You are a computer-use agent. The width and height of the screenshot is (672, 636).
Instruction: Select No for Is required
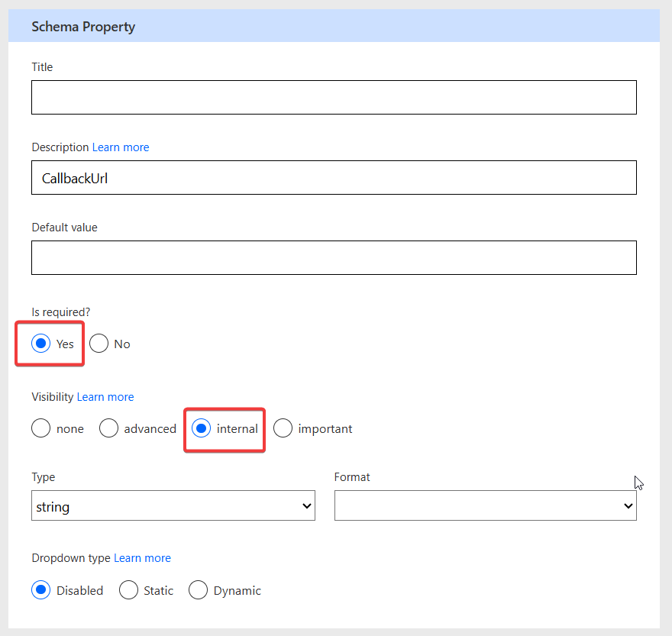tap(99, 344)
